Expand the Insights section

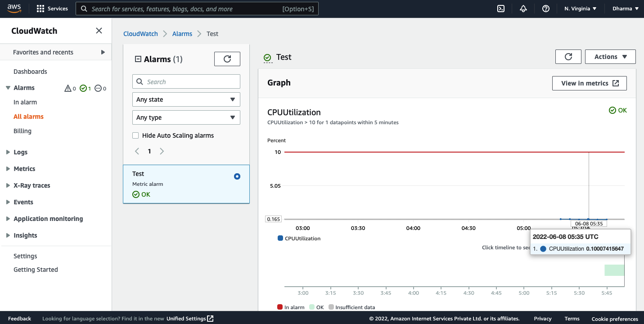pos(8,235)
